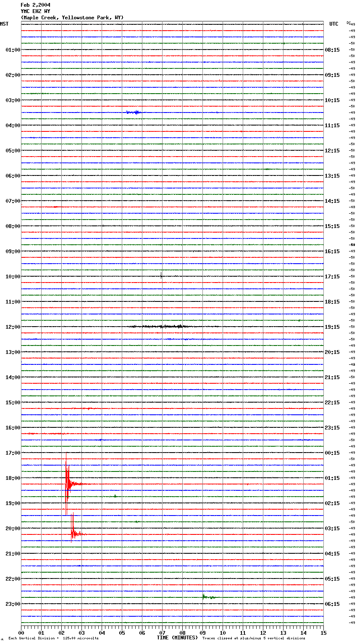Select the 09:00 MST row label
Viewport: 357px width, 644px height.
pos(13,251)
